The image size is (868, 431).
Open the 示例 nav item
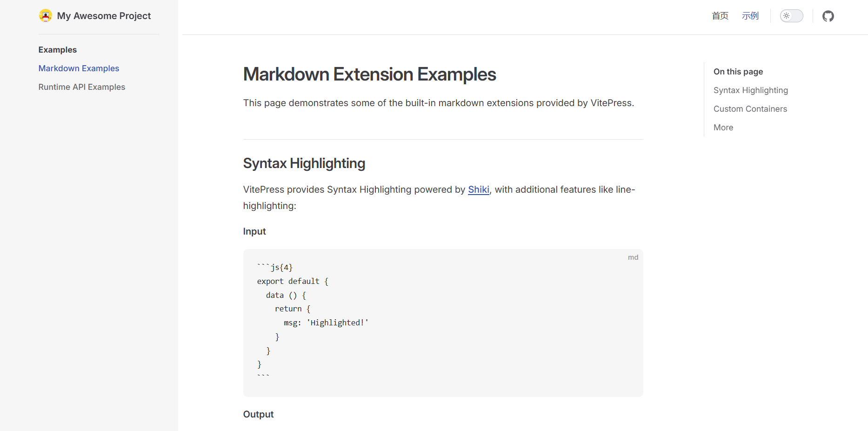point(750,16)
